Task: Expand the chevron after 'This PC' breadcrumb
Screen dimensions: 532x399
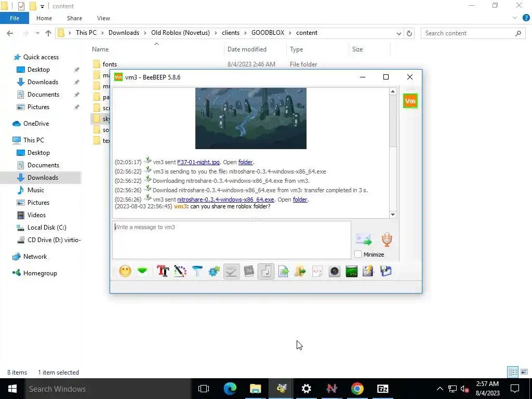Action: point(102,33)
